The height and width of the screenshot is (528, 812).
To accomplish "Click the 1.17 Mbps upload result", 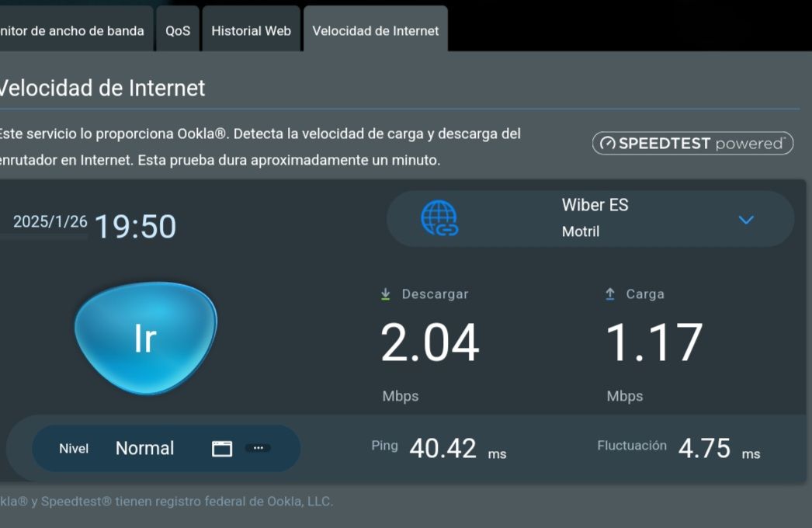I will [654, 343].
